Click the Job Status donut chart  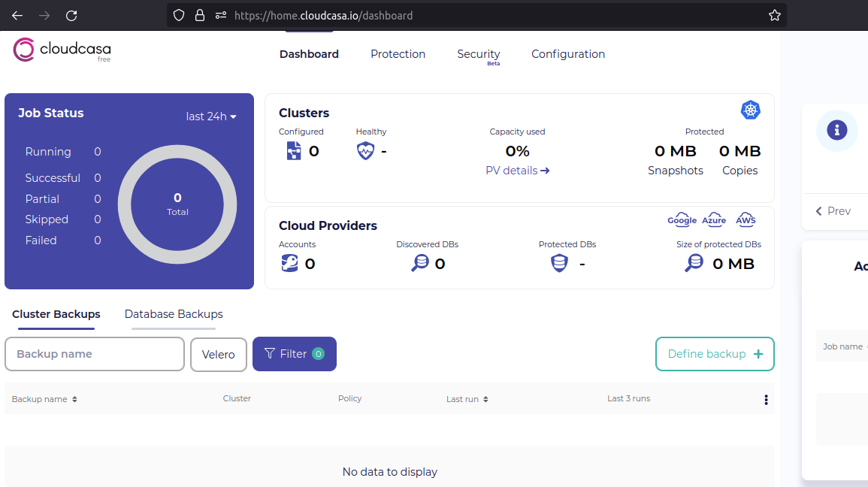click(177, 204)
